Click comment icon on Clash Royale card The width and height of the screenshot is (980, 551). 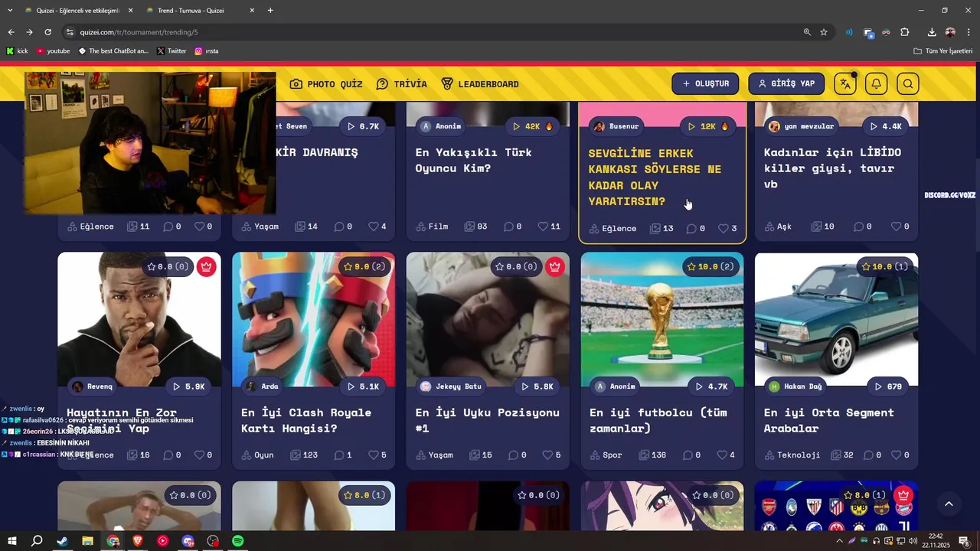(x=339, y=455)
